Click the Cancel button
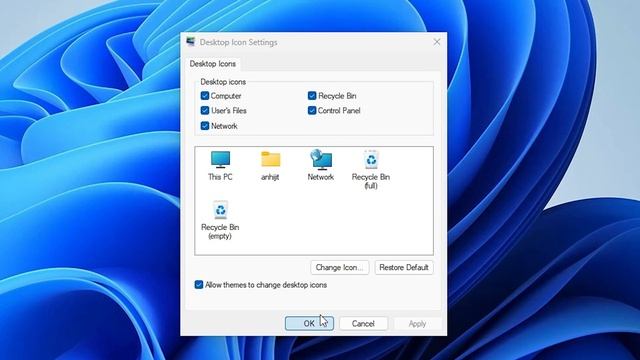 [x=363, y=324]
